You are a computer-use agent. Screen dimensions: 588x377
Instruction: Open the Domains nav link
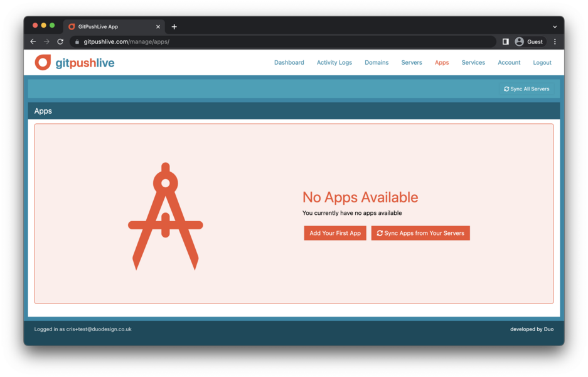pos(377,63)
